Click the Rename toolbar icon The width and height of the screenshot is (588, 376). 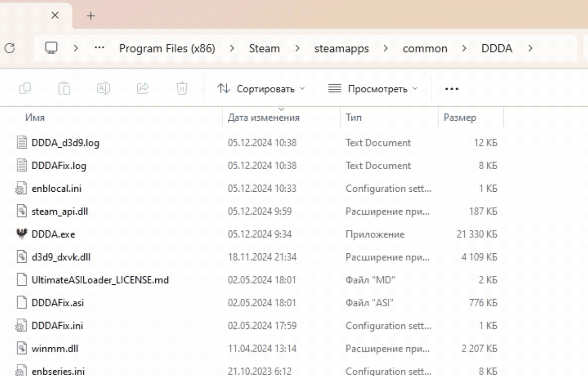click(x=103, y=88)
